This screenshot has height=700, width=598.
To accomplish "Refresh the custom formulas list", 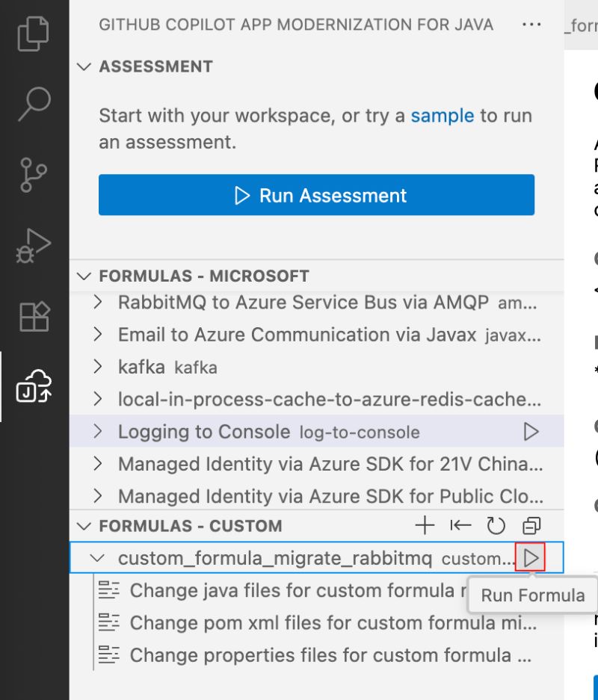I will tap(496, 525).
